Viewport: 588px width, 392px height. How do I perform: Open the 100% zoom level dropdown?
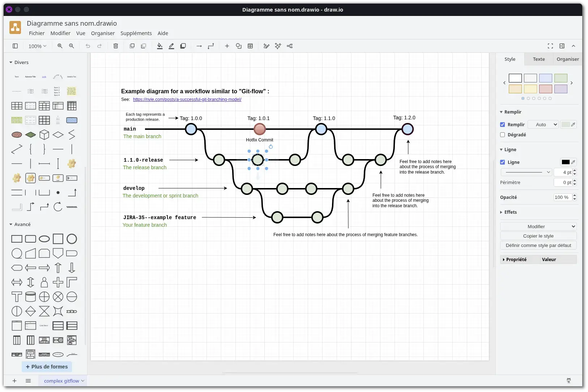(37, 46)
